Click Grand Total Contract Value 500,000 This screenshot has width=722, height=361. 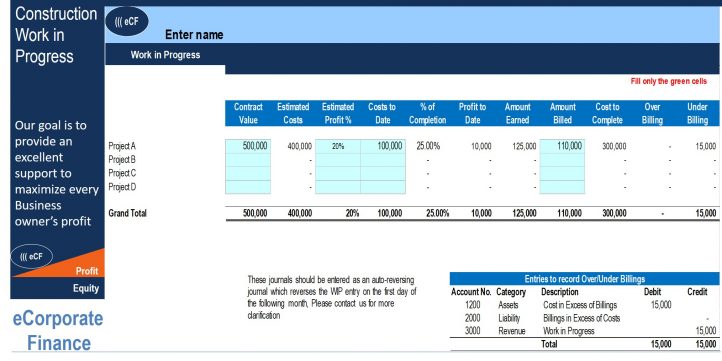pos(255,213)
